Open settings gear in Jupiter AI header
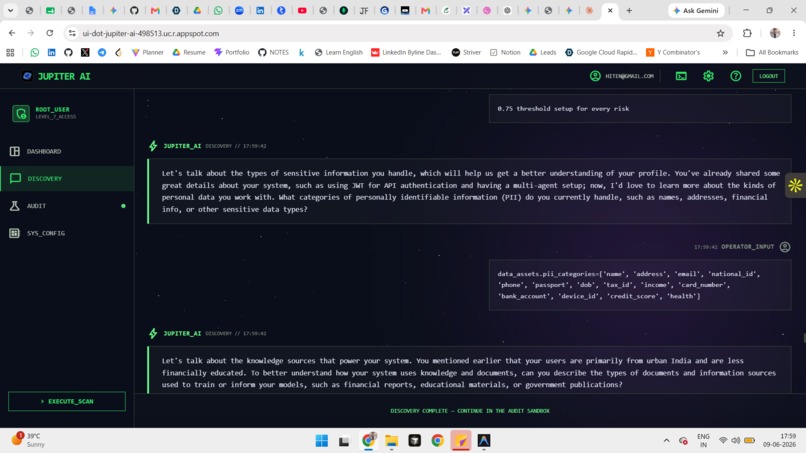Image resolution: width=806 pixels, height=453 pixels. pos(708,76)
